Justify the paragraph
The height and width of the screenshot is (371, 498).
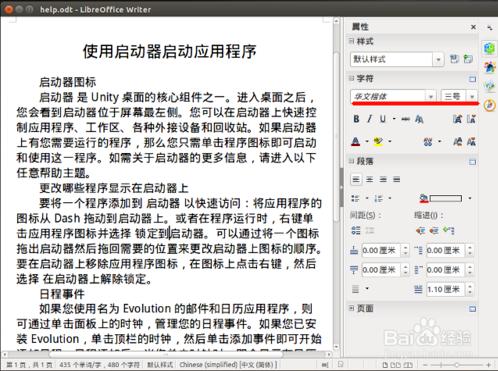(396, 179)
